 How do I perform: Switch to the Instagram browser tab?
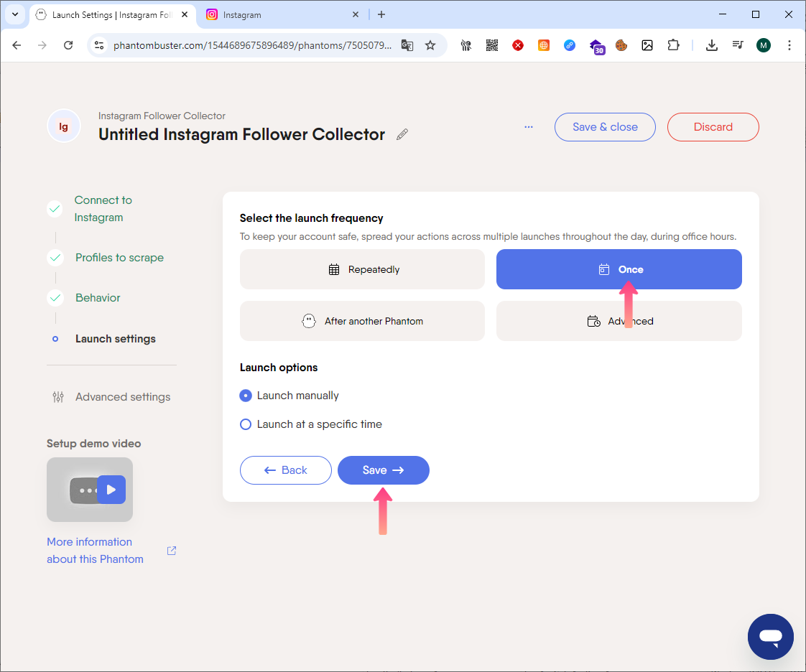282,15
